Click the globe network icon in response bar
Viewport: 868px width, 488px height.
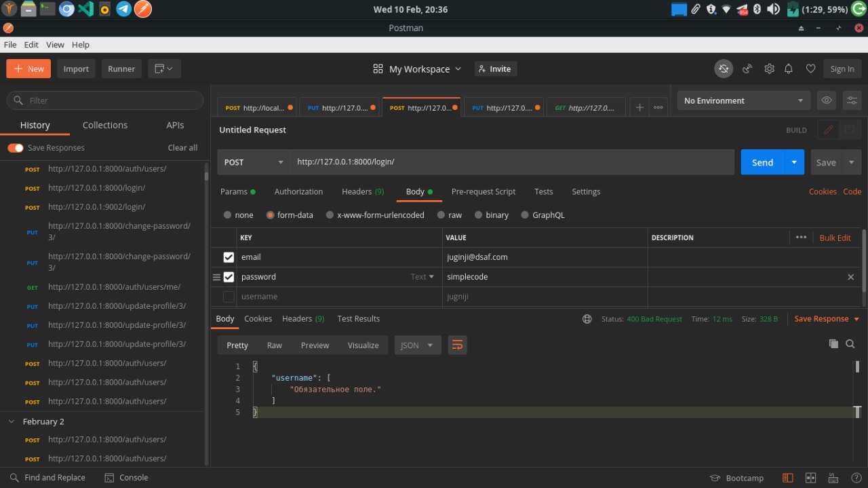(x=587, y=319)
